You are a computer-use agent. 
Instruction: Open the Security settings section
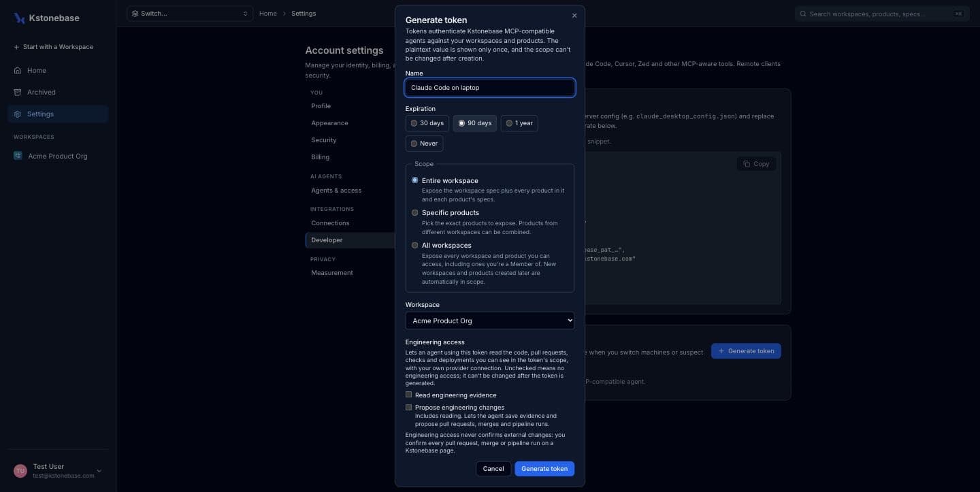(x=324, y=140)
